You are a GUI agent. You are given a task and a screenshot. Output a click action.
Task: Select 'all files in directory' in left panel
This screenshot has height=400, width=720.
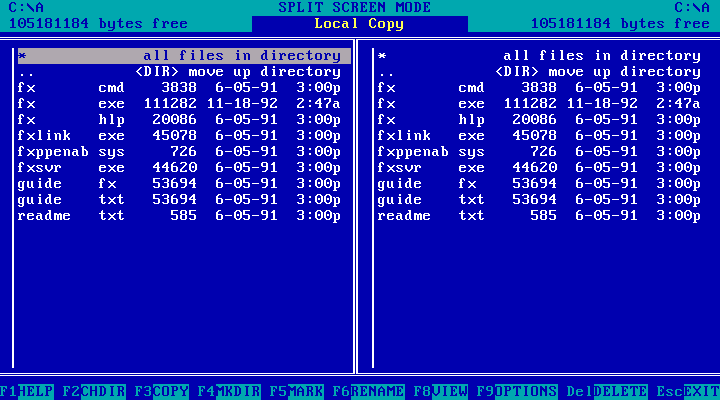pos(184,56)
